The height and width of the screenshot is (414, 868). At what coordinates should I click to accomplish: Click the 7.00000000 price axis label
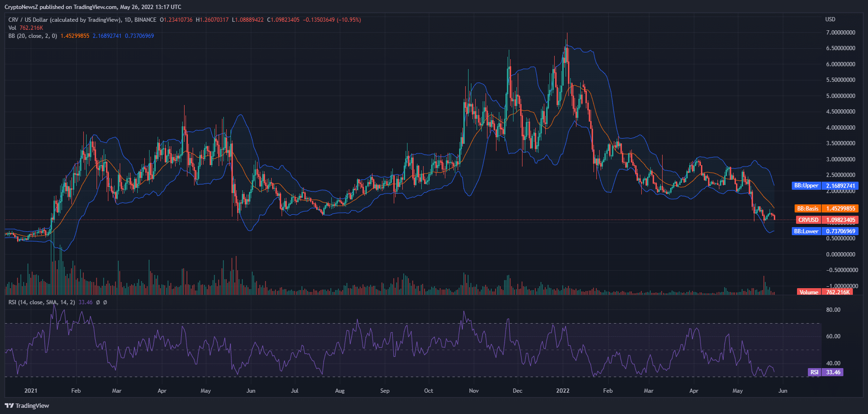(x=841, y=33)
